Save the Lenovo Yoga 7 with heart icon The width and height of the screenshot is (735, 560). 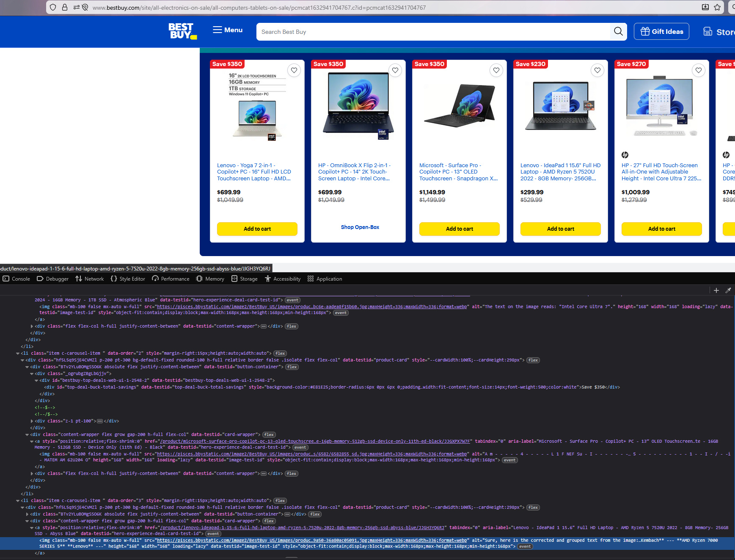coord(294,70)
